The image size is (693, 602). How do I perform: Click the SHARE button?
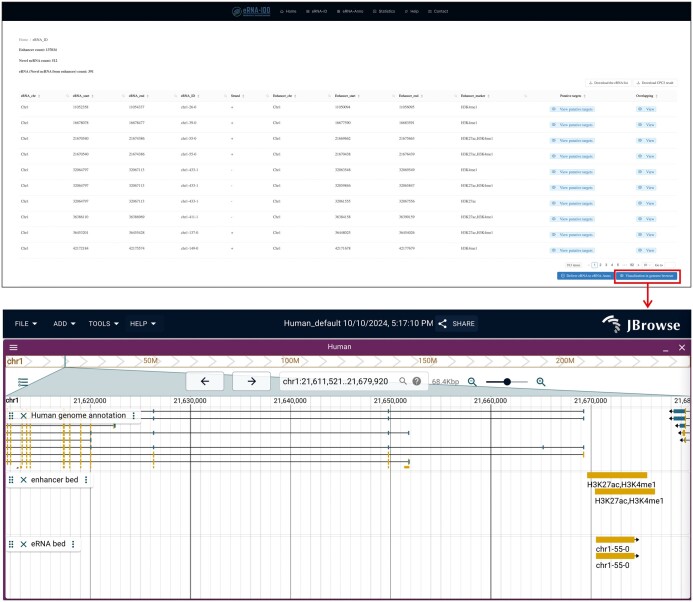(457, 324)
